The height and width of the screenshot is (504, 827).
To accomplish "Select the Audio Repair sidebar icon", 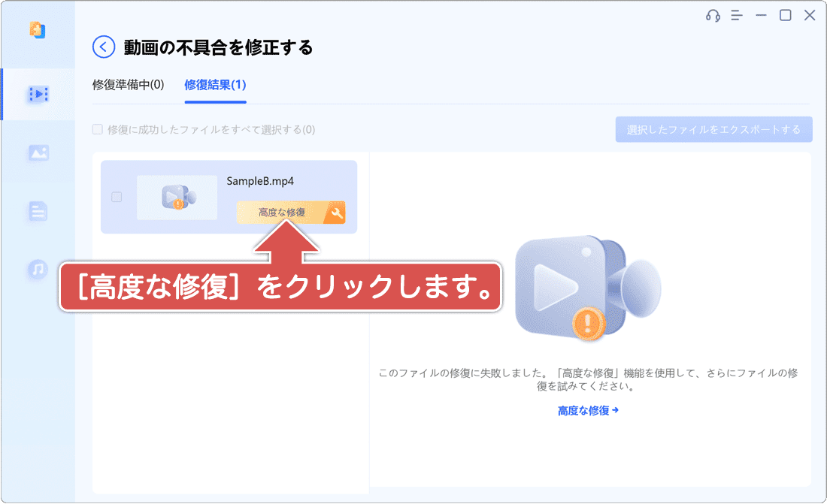I will coord(38,269).
